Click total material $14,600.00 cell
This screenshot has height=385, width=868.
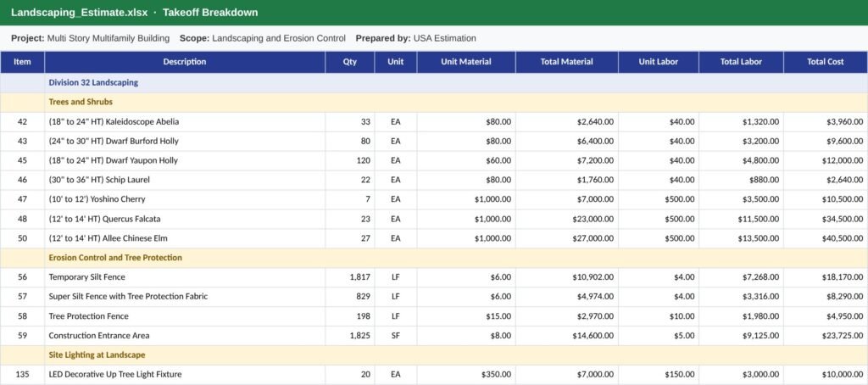pyautogui.click(x=567, y=335)
